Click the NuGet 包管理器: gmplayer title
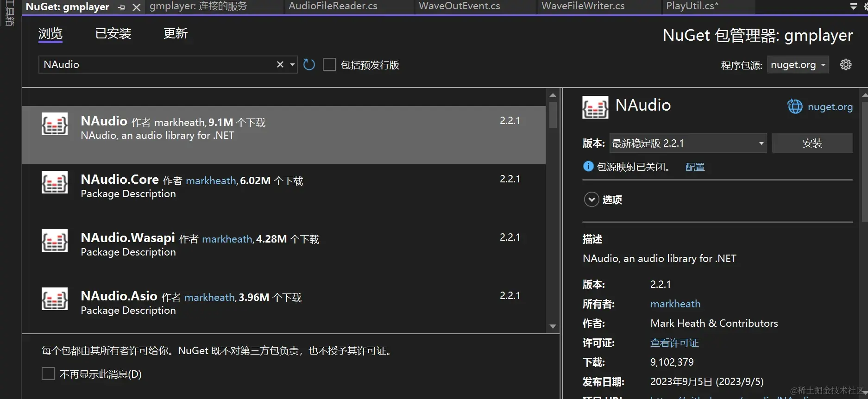This screenshot has width=868, height=399. coord(758,35)
